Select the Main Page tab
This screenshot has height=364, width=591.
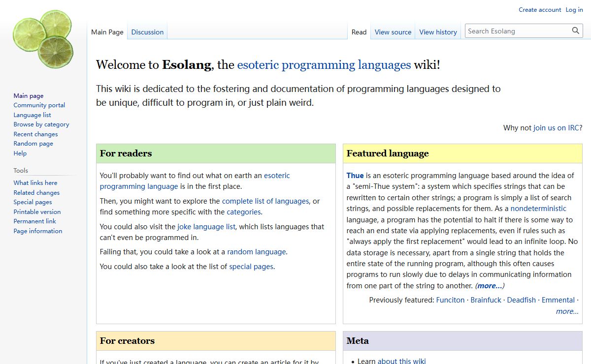(107, 32)
